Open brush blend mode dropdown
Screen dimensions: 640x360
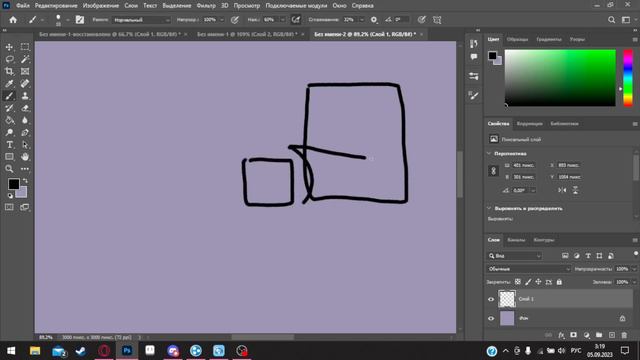(x=141, y=20)
